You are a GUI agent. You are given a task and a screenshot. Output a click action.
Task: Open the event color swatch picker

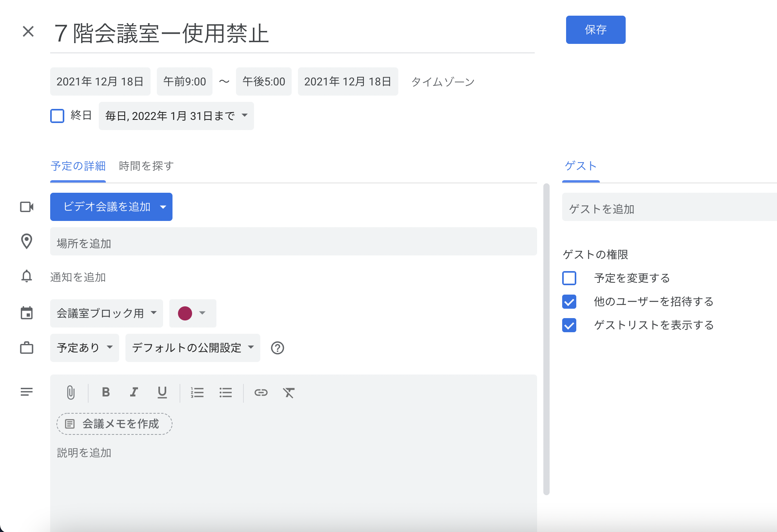click(x=193, y=313)
